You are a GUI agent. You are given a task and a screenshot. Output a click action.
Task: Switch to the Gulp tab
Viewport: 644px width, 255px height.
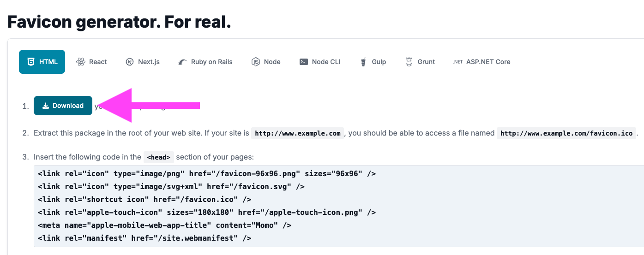pos(373,62)
